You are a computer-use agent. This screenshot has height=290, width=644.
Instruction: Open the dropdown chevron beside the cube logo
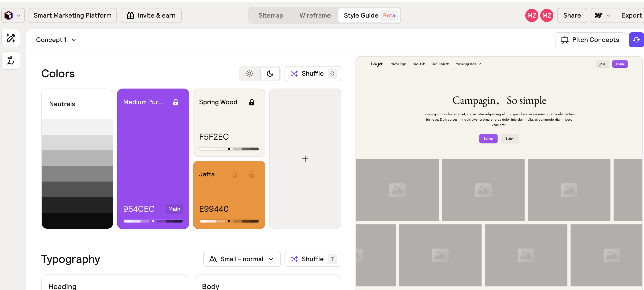tap(19, 15)
